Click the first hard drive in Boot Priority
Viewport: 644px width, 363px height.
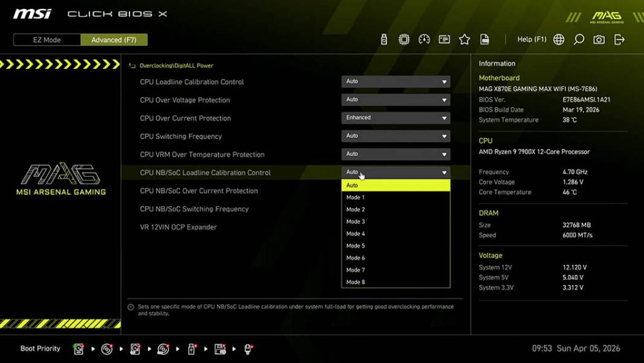[x=78, y=348]
